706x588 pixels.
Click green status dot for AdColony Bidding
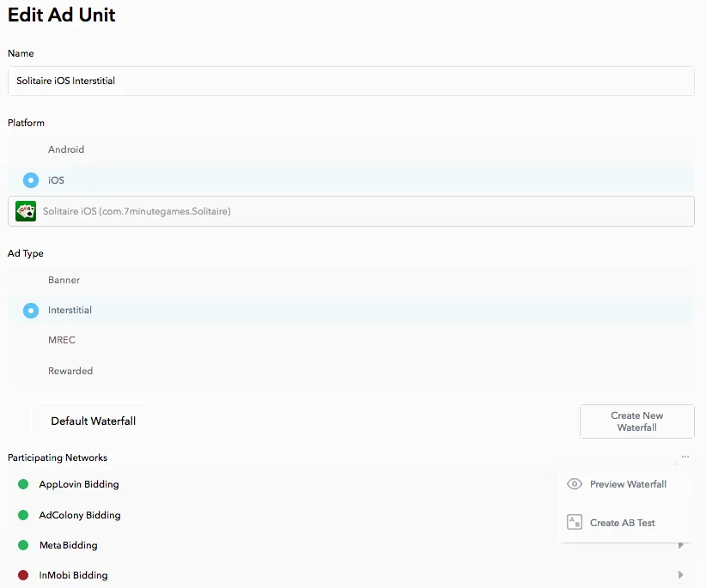click(23, 515)
